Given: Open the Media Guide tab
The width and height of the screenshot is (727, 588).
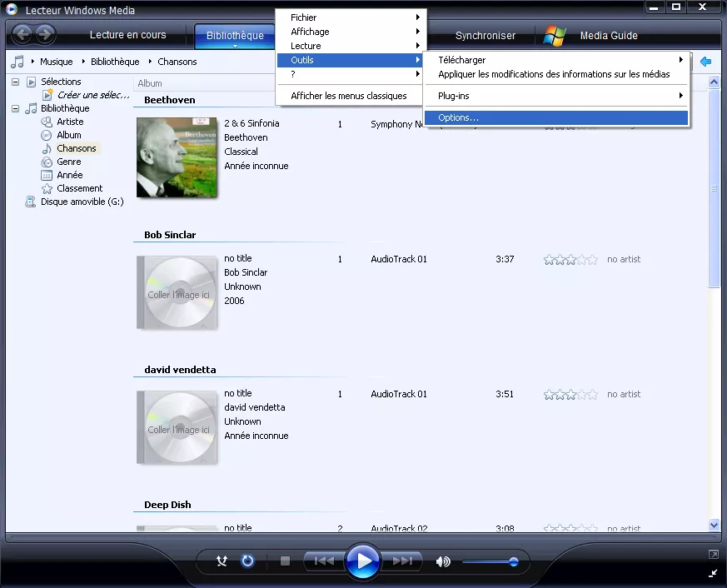Looking at the screenshot, I should click(x=609, y=36).
